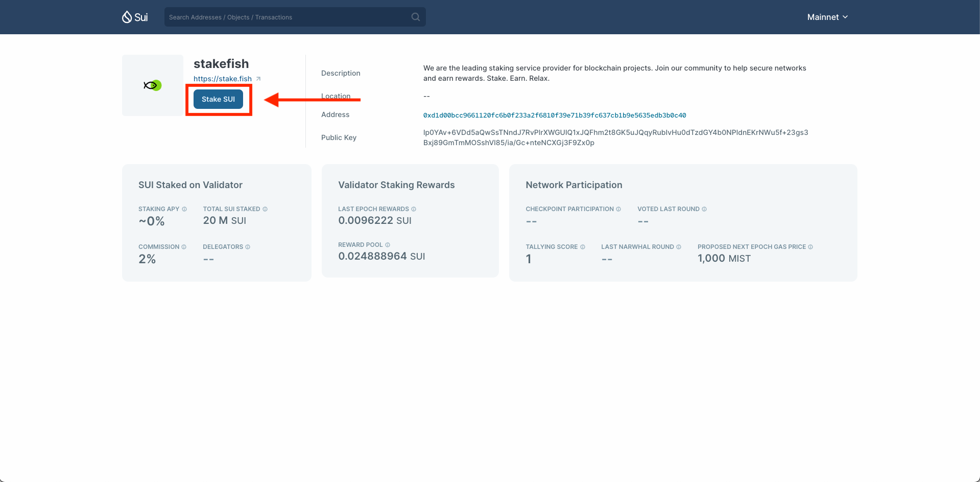Show info for Voted Last Round

(x=704, y=209)
